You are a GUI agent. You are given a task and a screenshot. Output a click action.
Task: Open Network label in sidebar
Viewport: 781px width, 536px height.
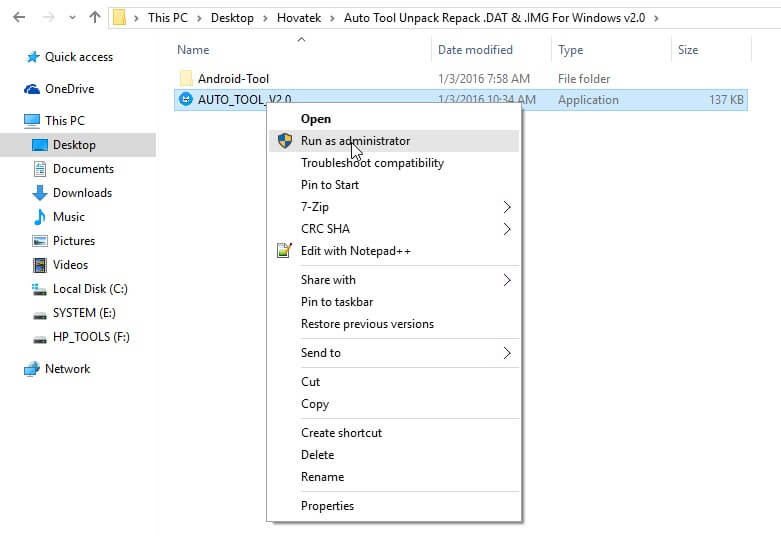(x=68, y=369)
